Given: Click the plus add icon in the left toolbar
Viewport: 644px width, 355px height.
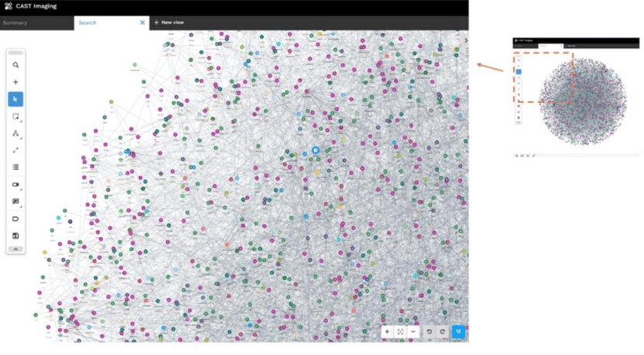Looking at the screenshot, I should pos(16,82).
